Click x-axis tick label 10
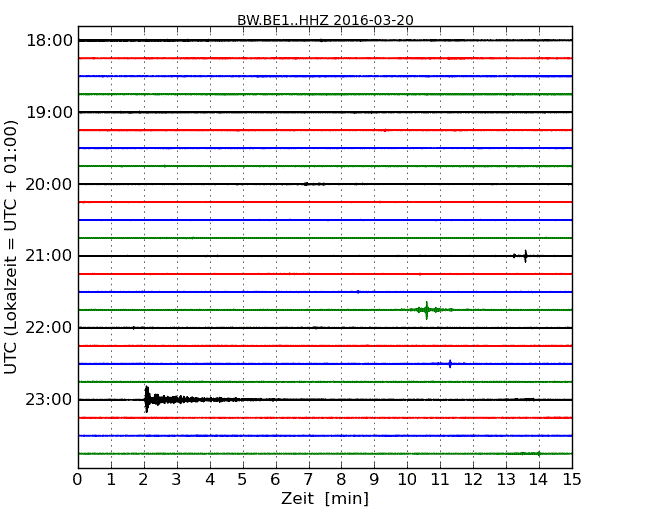 407,479
